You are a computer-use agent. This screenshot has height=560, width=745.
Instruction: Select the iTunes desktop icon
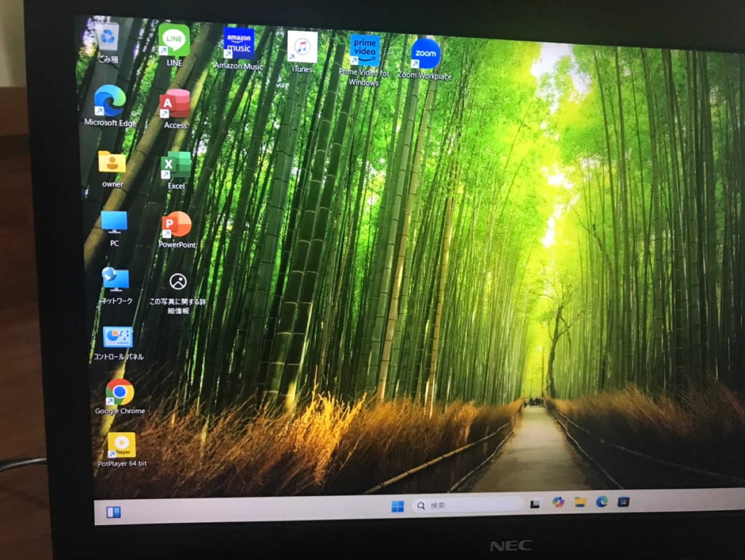click(302, 48)
